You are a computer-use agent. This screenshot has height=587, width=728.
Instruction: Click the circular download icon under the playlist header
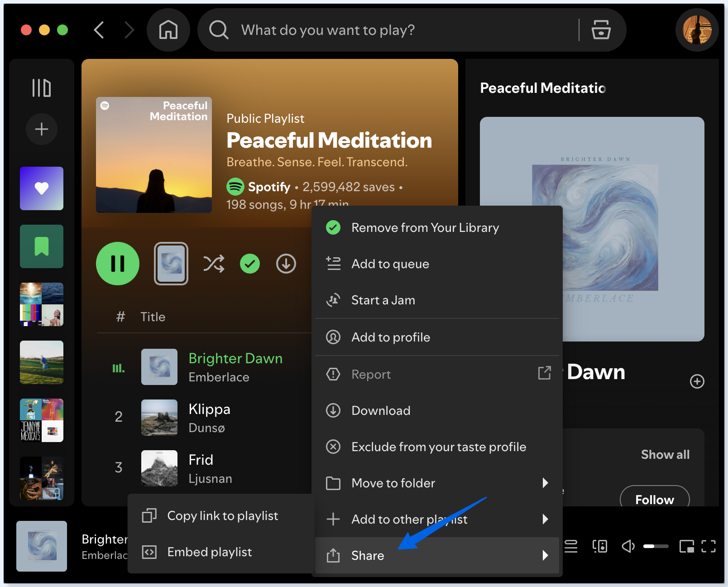click(285, 264)
